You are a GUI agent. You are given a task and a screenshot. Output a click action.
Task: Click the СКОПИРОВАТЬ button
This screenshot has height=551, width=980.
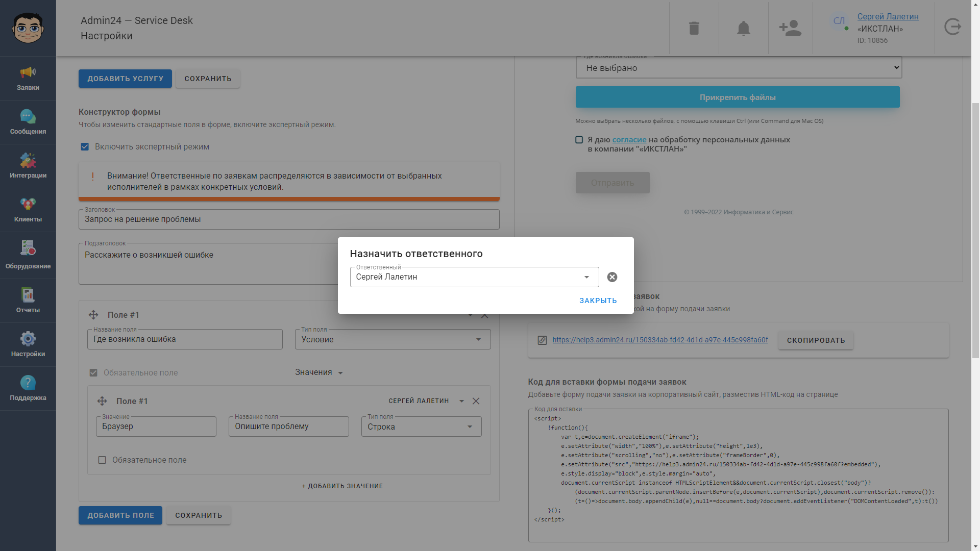(x=815, y=340)
